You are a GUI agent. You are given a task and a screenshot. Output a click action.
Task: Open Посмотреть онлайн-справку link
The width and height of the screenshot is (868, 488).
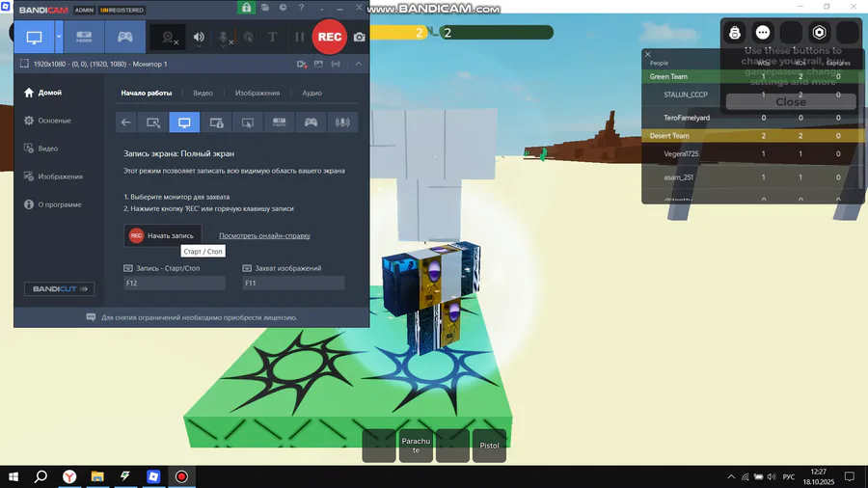(x=264, y=235)
